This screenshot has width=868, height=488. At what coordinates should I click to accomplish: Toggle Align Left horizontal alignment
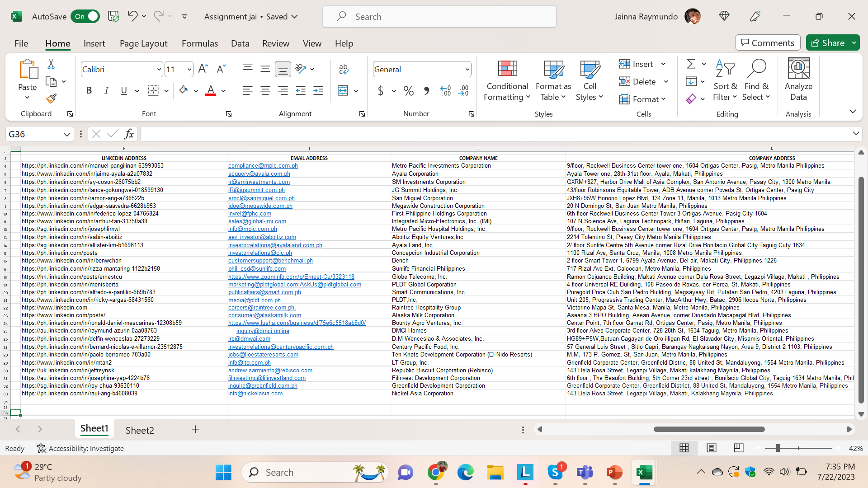[x=248, y=91]
